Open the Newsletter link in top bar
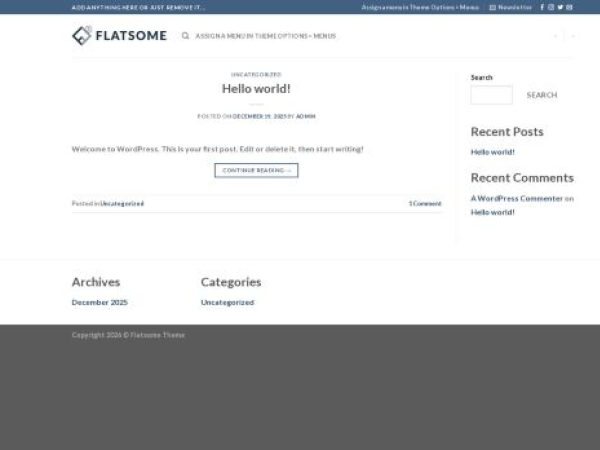The width and height of the screenshot is (600, 450). click(511, 7)
